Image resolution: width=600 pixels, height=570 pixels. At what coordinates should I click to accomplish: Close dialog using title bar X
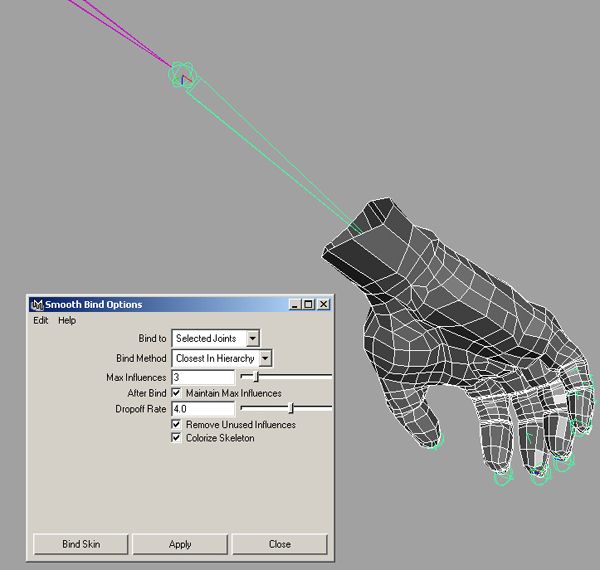tap(323, 305)
